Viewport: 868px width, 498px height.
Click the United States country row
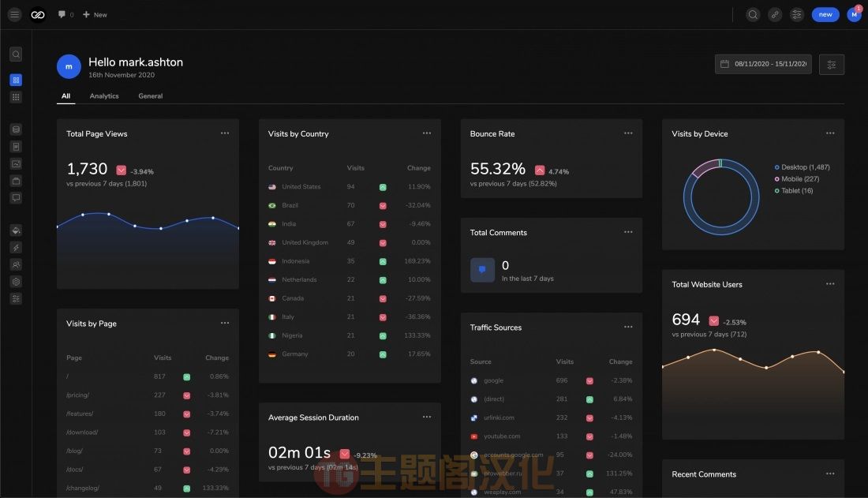tap(350, 187)
